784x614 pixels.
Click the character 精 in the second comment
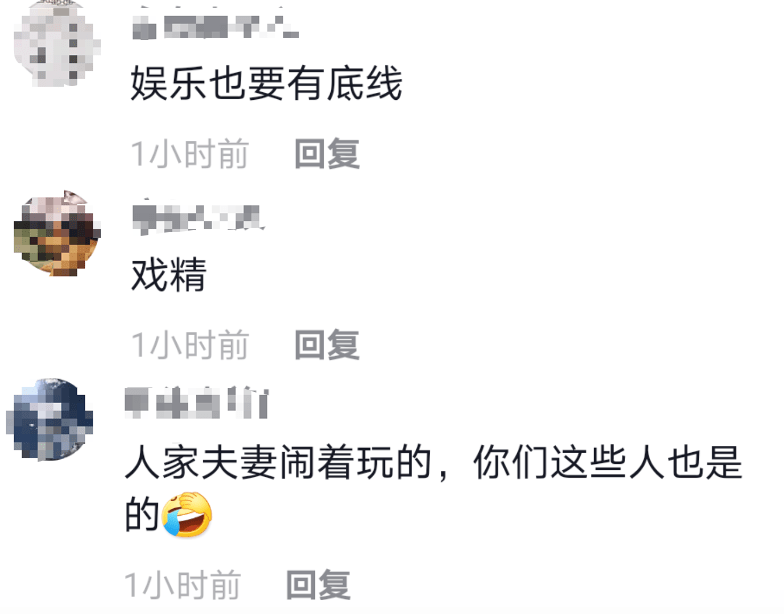point(188,274)
